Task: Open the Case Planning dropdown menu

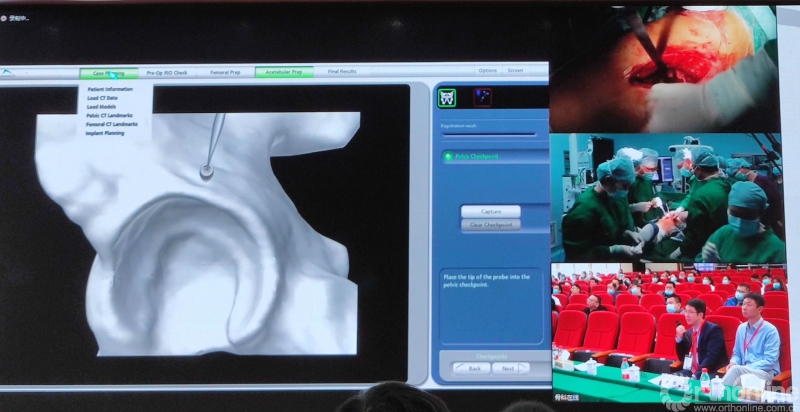Action: (x=109, y=72)
